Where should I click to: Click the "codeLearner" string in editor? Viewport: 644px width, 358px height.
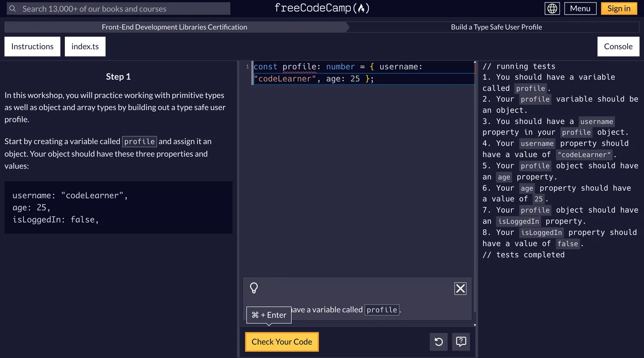coord(285,79)
